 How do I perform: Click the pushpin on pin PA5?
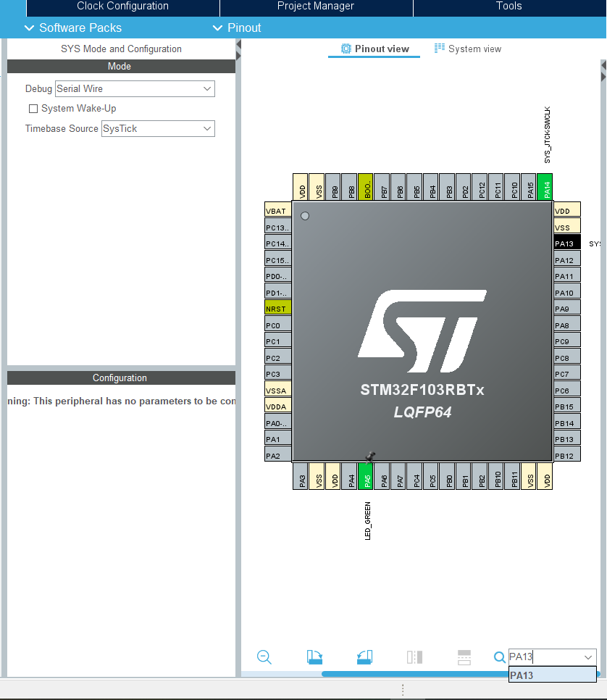pyautogui.click(x=370, y=457)
